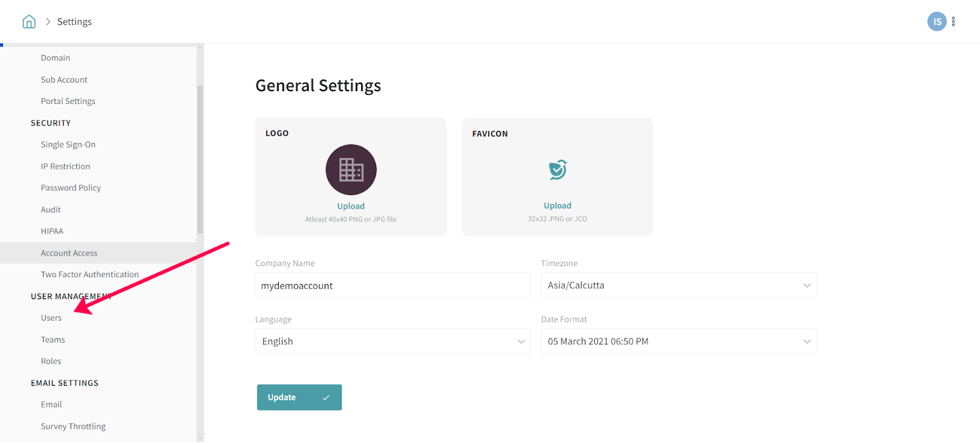
Task: Click the Upload link under Favicon
Action: pos(557,206)
